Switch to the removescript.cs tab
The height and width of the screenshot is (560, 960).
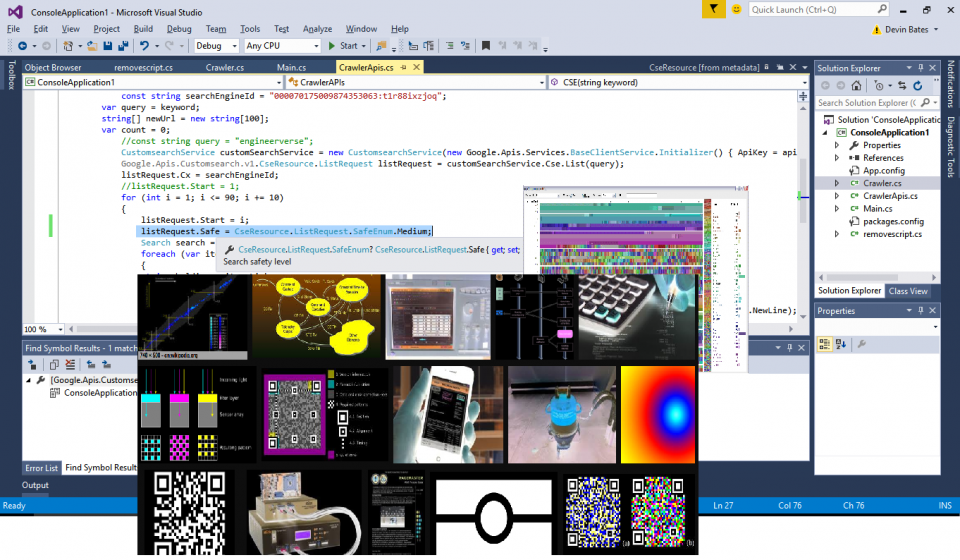point(143,67)
